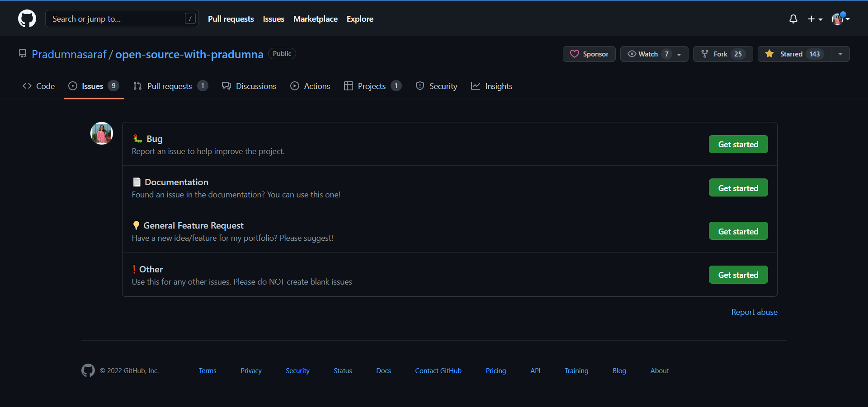Click 'Please do NOT create blank issues' text

[292, 282]
